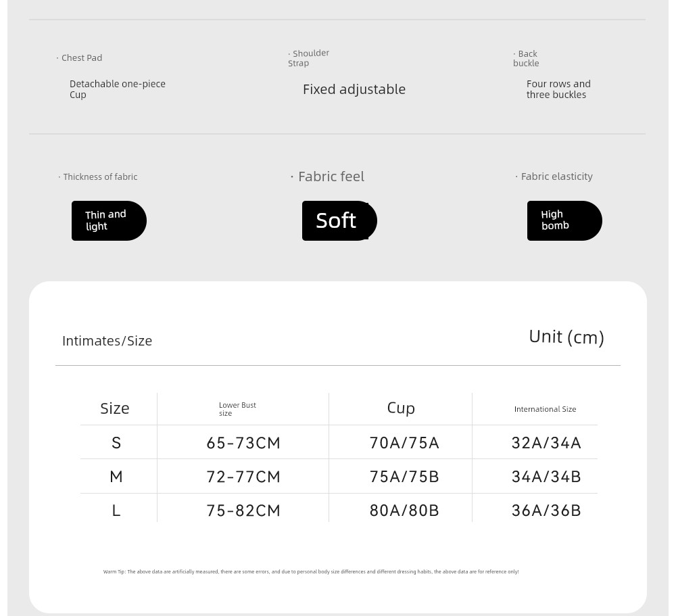Click the 'Shoulder Strap' label
Screen dimensions: 676x616
tap(309, 58)
